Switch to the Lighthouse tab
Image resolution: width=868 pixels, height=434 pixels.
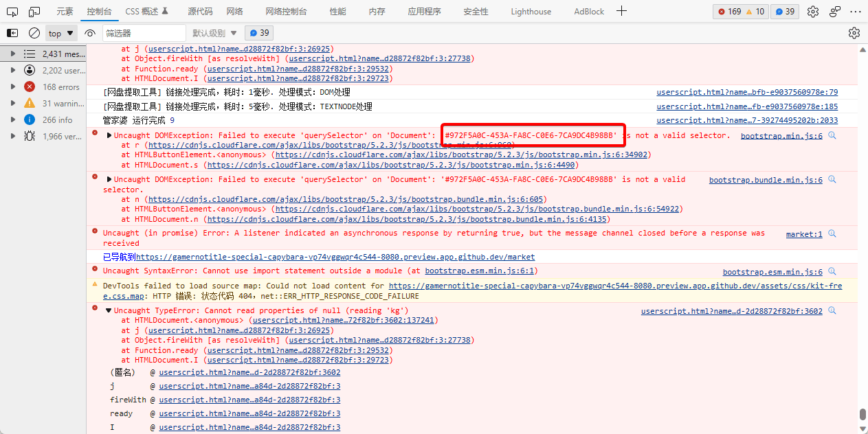click(531, 12)
